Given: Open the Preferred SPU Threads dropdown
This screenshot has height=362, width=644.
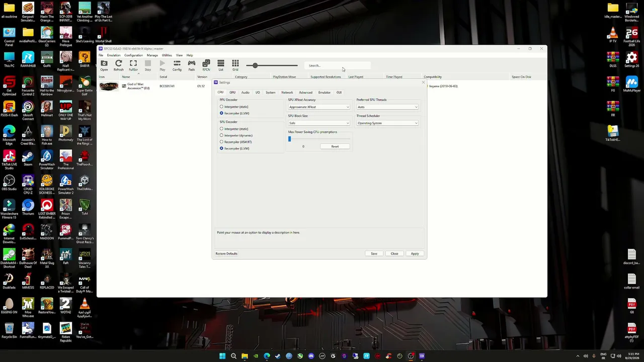Looking at the screenshot, I should [x=387, y=107].
